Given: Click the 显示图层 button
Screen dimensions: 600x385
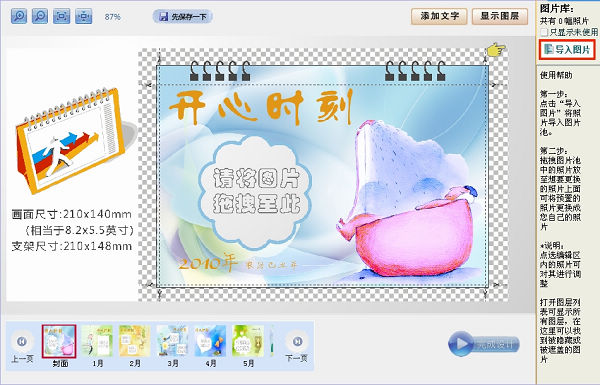Looking at the screenshot, I should [x=500, y=16].
